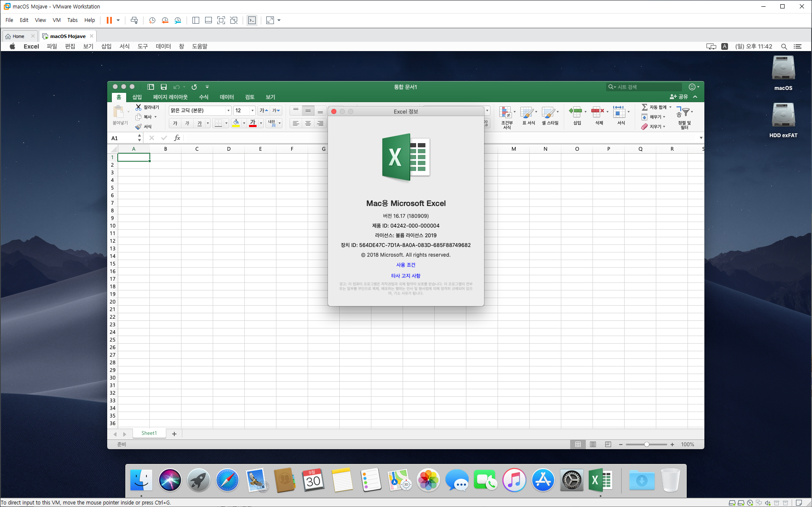Screen dimensions: 812x507
Task: Toggle bold formatting button
Action: click(175, 123)
